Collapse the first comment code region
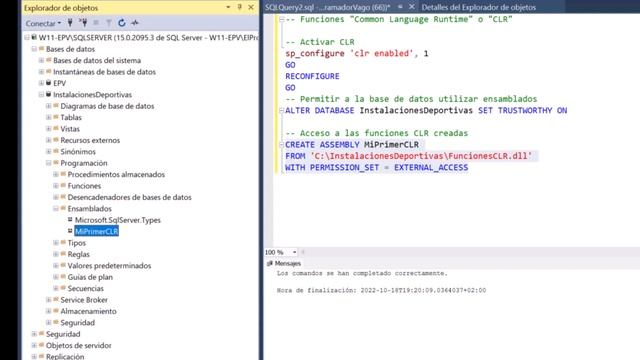Image resolution: width=640 pixels, height=360 pixels. coord(282,19)
